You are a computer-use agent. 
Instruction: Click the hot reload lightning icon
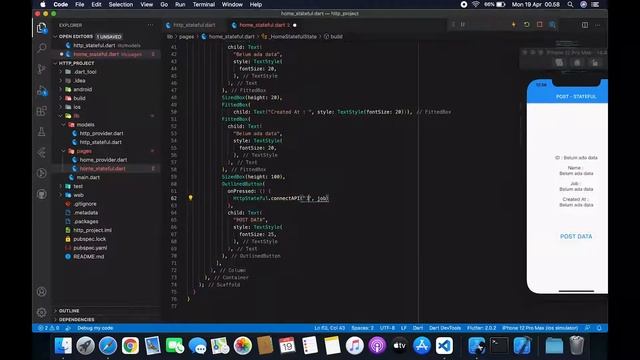513,24
